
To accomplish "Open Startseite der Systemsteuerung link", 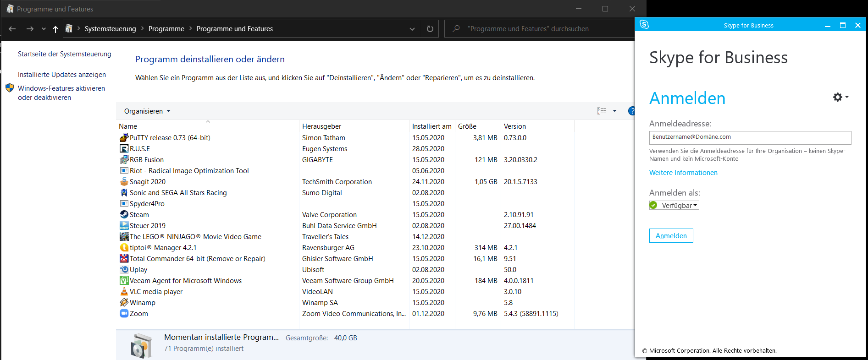I will (x=65, y=54).
